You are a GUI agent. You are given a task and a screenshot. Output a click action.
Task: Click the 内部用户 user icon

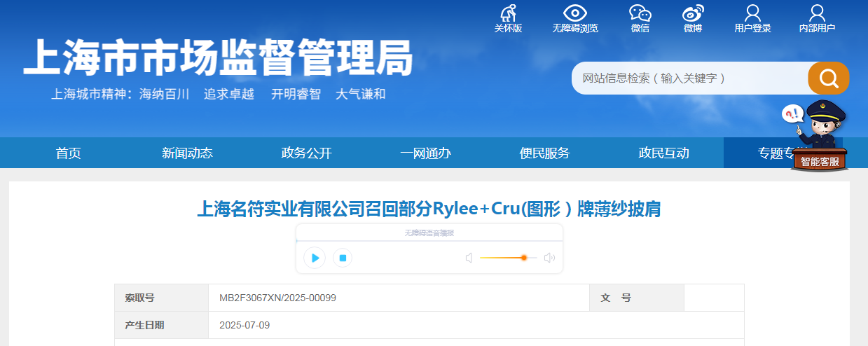click(817, 13)
